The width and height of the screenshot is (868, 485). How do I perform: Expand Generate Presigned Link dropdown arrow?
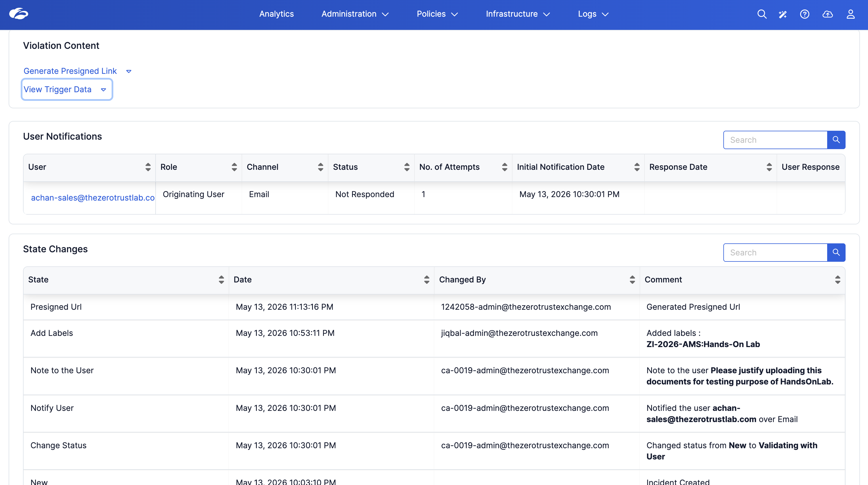(x=129, y=71)
